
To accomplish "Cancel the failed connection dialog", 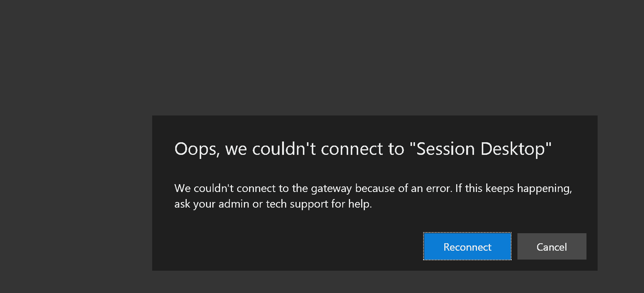I will (x=552, y=247).
